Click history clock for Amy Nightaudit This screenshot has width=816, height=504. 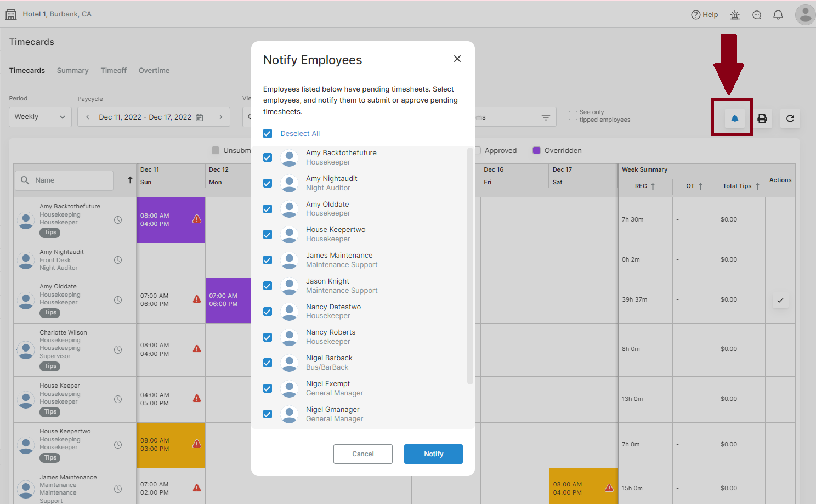click(118, 260)
